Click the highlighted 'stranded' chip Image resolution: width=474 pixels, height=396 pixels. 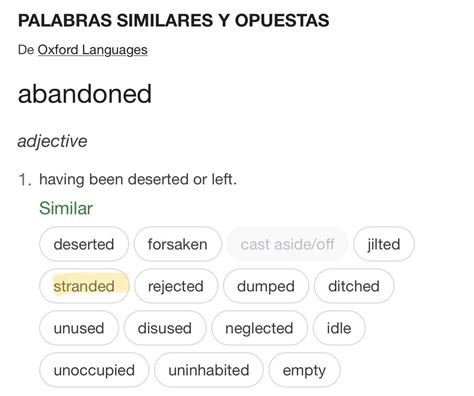84,286
